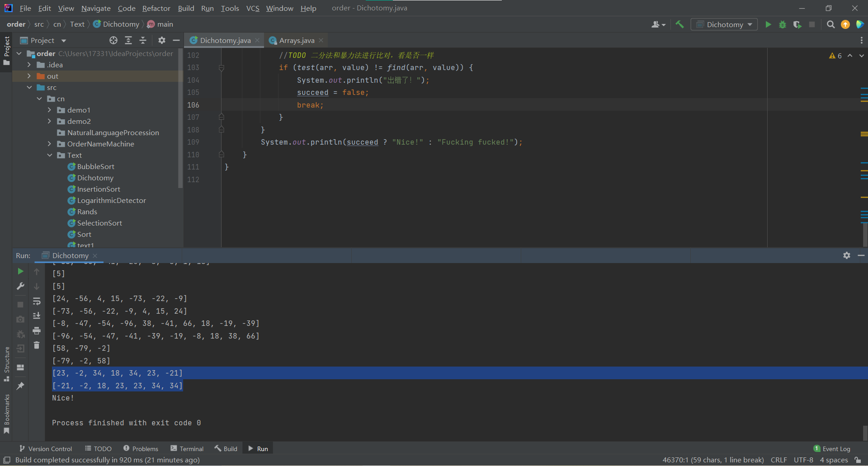Expand the out folder
The height and width of the screenshot is (466, 868).
pyautogui.click(x=29, y=76)
